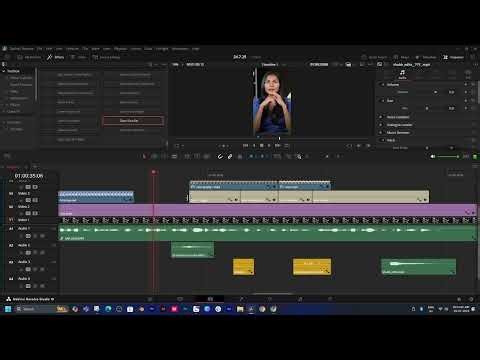Open the Media Pool panel
Screen dimensions: 480x360
click(29, 57)
